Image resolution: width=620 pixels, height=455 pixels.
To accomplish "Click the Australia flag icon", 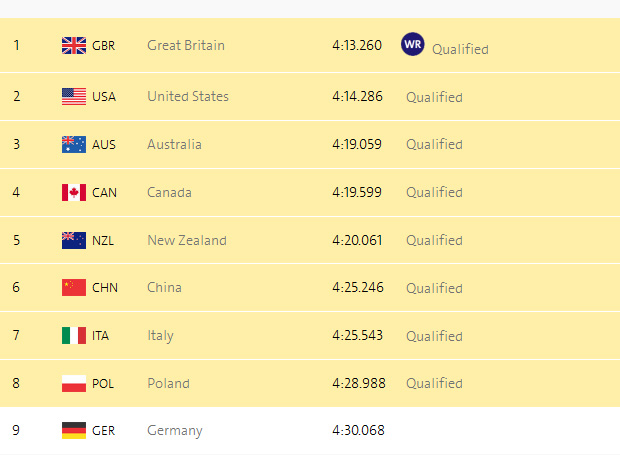I will [x=74, y=144].
